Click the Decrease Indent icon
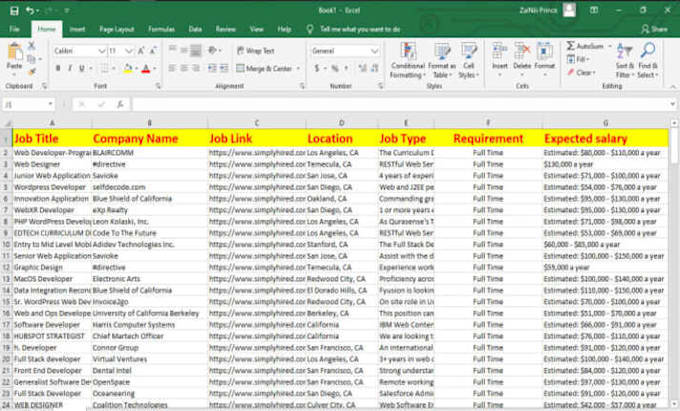Image resolution: width=680 pixels, height=411 pixels. (x=212, y=68)
